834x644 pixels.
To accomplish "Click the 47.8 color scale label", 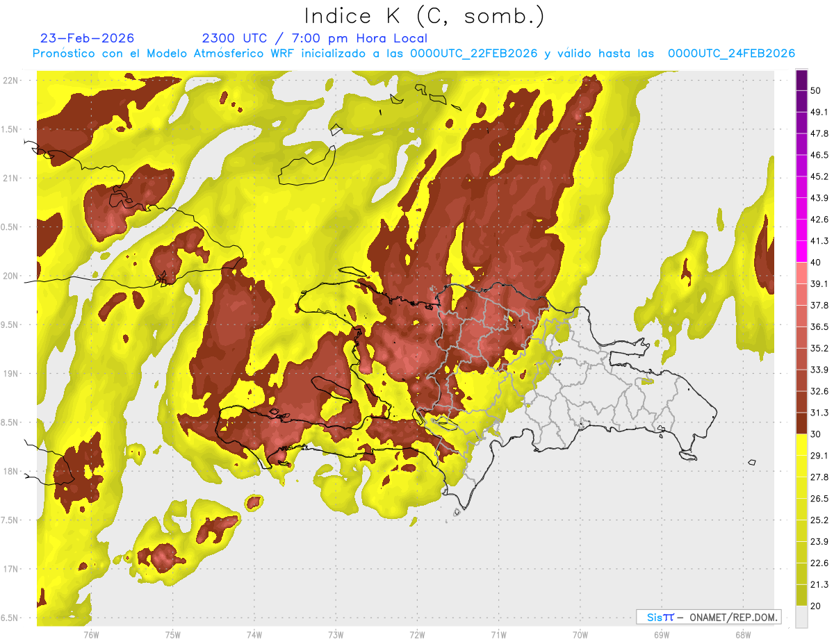I will pyautogui.click(x=819, y=133).
